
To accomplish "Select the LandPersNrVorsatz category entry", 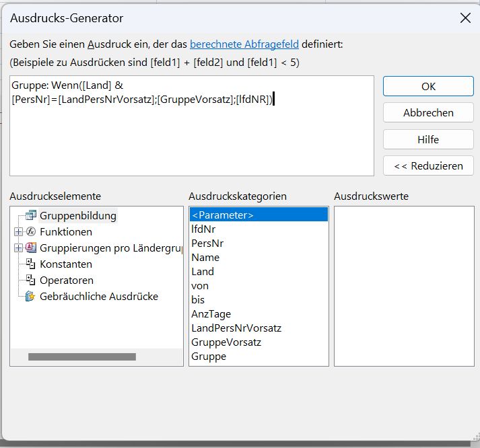I will tap(236, 328).
